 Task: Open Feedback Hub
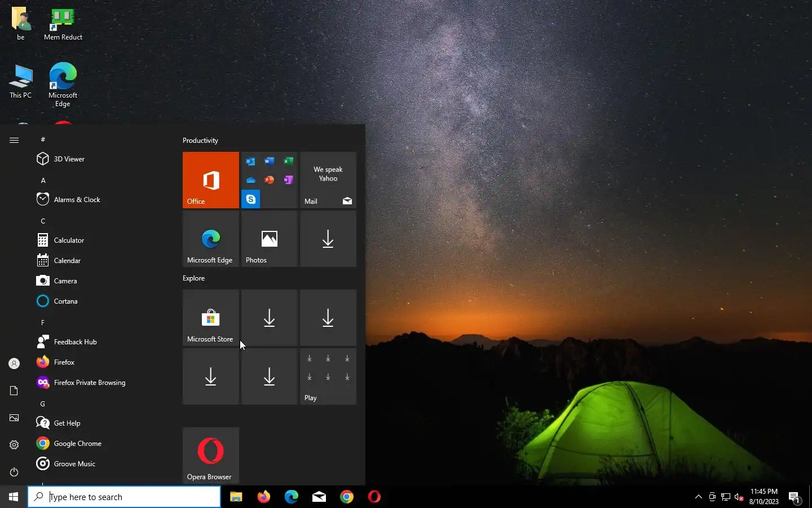(x=101, y=342)
